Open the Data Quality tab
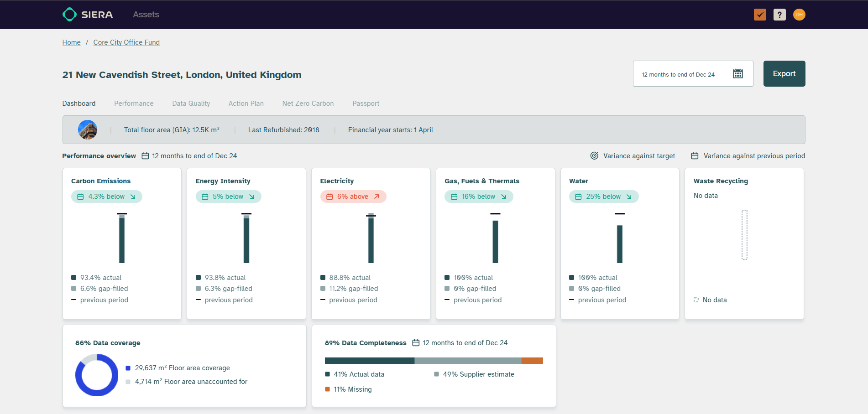The width and height of the screenshot is (868, 414). 191,103
